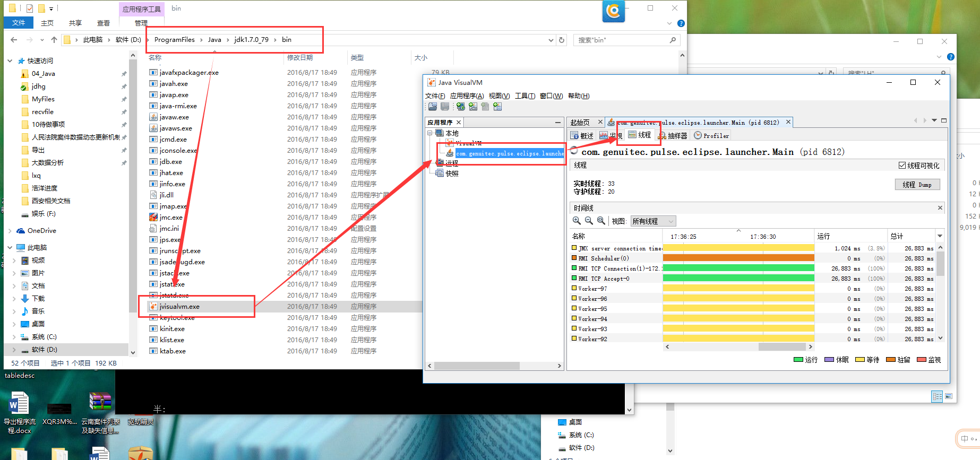Click the 远程 remote hosts tree icon
Image resolution: width=980 pixels, height=460 pixels.
tap(440, 163)
